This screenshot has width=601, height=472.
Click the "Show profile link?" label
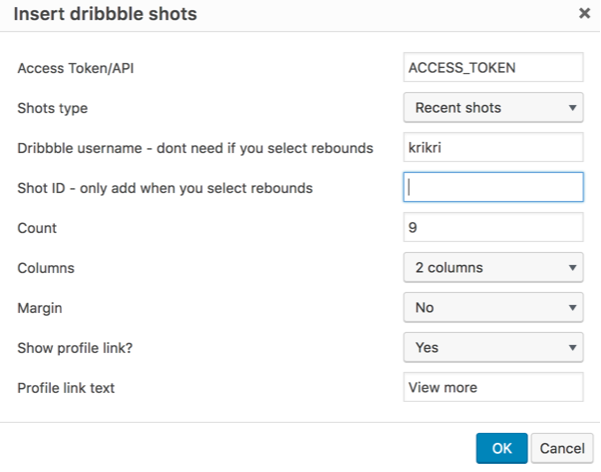click(x=76, y=348)
